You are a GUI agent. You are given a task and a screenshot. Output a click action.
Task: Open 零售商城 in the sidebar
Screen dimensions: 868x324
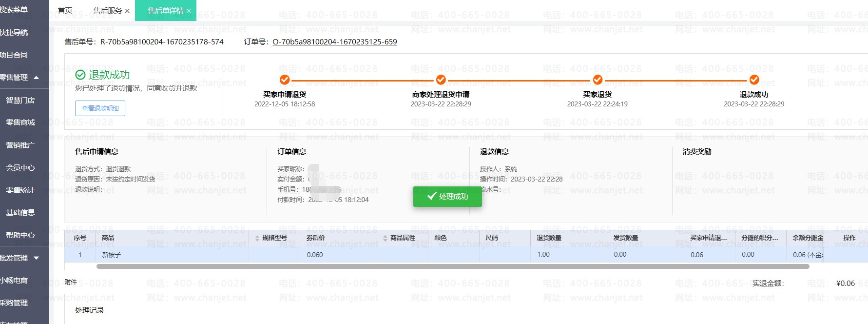click(20, 122)
